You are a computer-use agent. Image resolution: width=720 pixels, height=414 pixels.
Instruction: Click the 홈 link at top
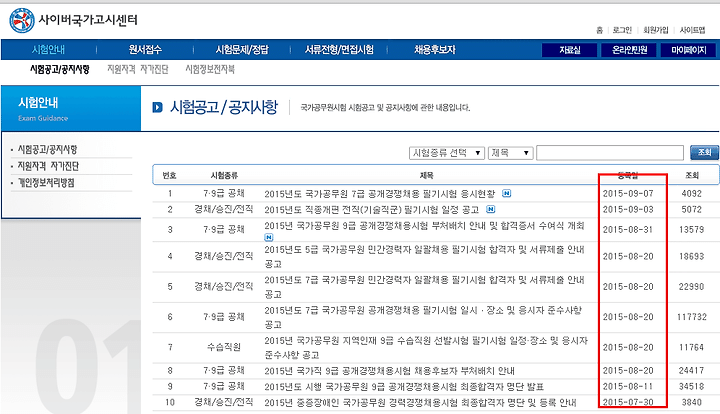599,30
